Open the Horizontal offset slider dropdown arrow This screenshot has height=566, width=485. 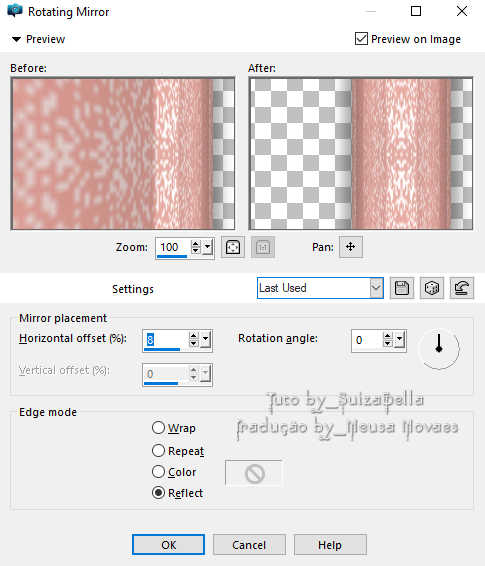tap(205, 340)
